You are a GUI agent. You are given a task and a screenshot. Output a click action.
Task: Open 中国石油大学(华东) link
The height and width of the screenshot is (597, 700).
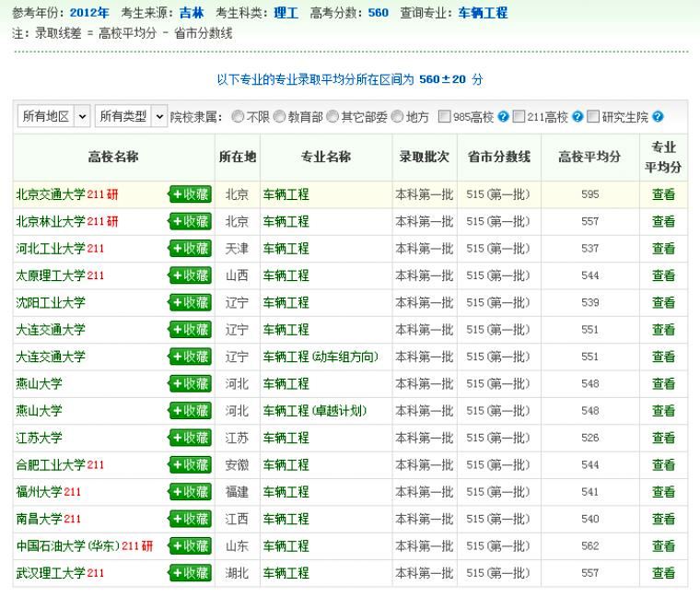pyautogui.click(x=68, y=546)
